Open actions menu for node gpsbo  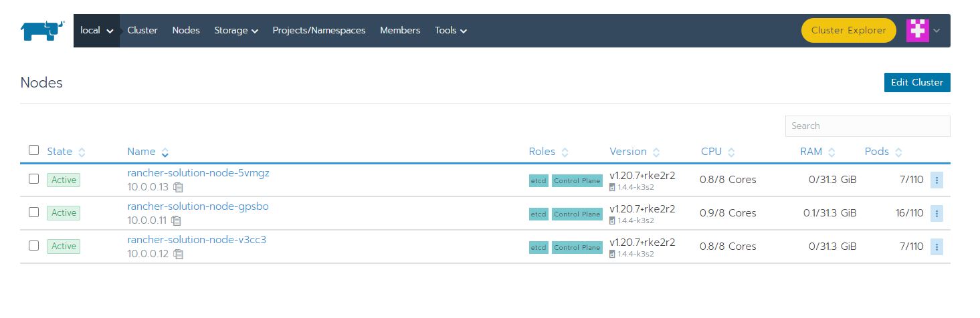tap(937, 213)
